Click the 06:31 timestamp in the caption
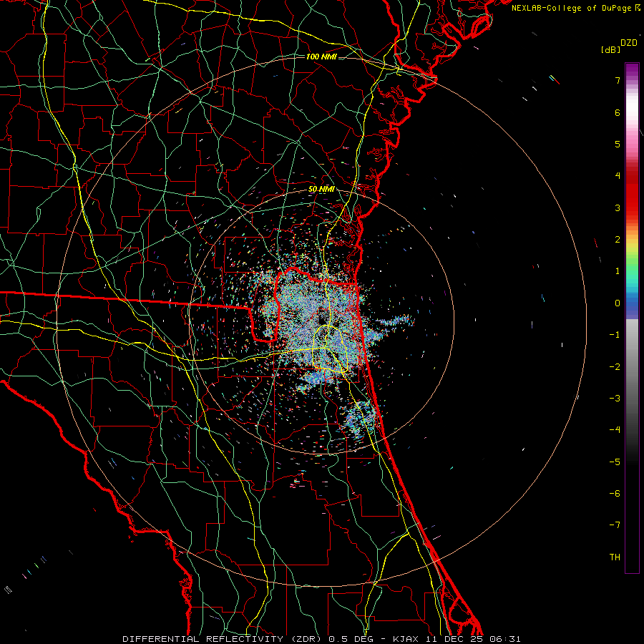 click(x=505, y=639)
